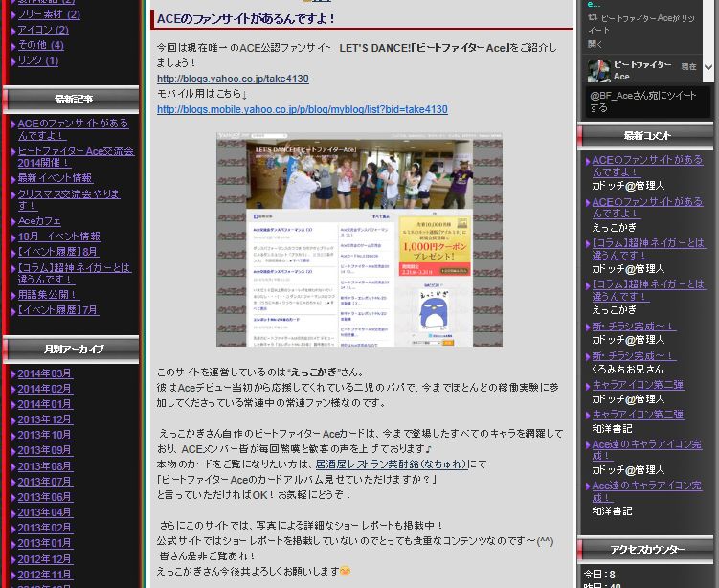The image size is (719, 588).
Task: Click the 最新コメント sidebar header
Action: pyautogui.click(x=645, y=136)
